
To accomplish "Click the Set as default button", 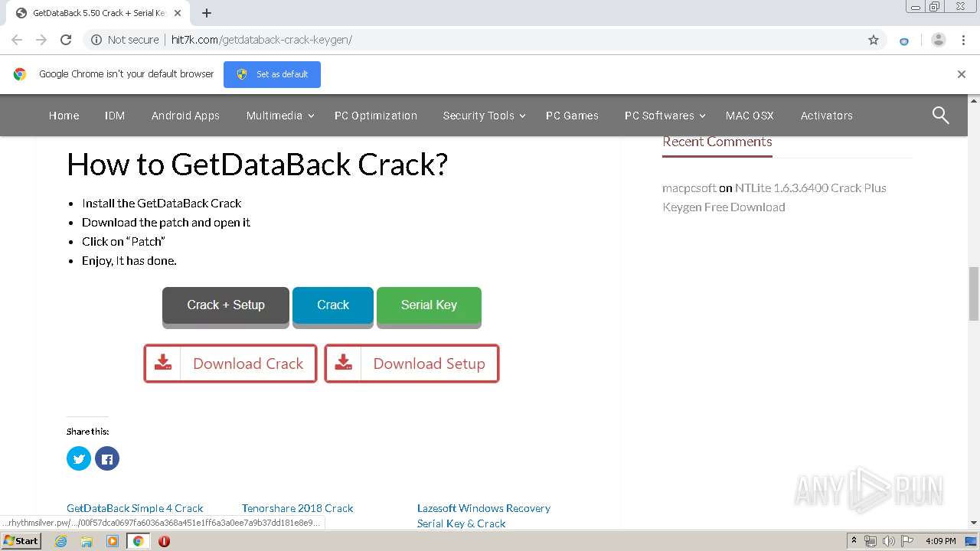I will pos(272,74).
